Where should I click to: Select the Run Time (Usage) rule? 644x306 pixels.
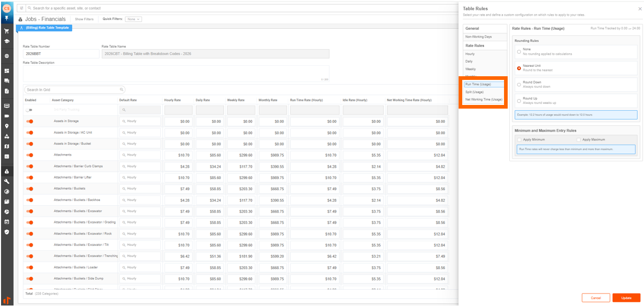484,84
